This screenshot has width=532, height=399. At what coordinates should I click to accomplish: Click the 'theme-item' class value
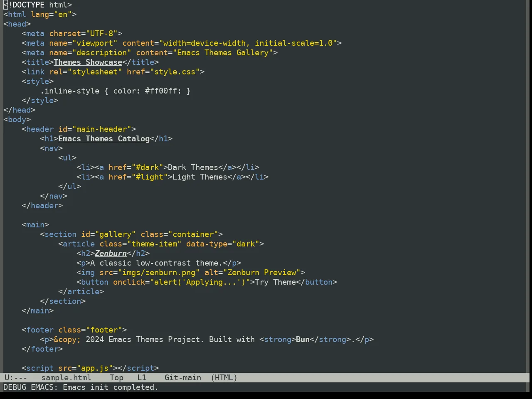point(154,244)
